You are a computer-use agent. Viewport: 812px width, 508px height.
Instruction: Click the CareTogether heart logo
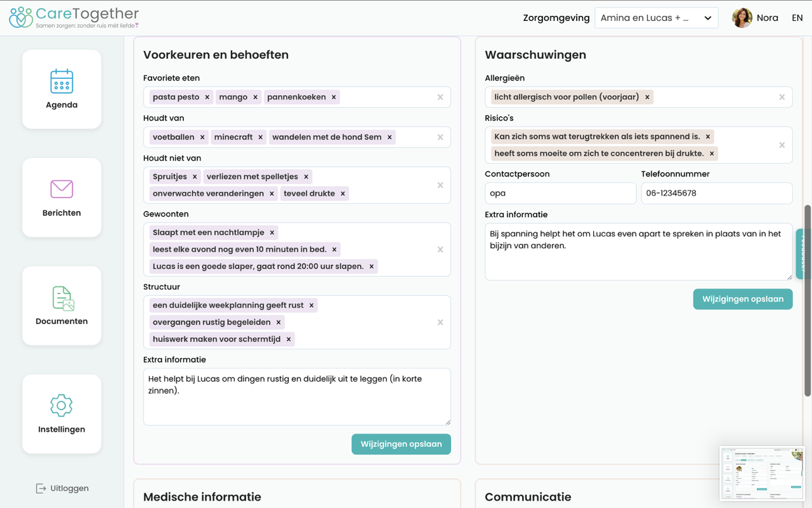[21, 17]
